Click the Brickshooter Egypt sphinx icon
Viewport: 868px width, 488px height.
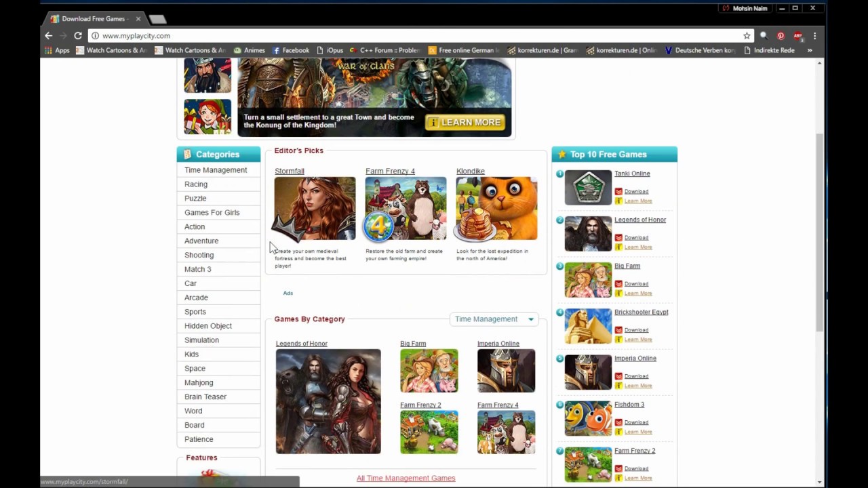[588, 325]
